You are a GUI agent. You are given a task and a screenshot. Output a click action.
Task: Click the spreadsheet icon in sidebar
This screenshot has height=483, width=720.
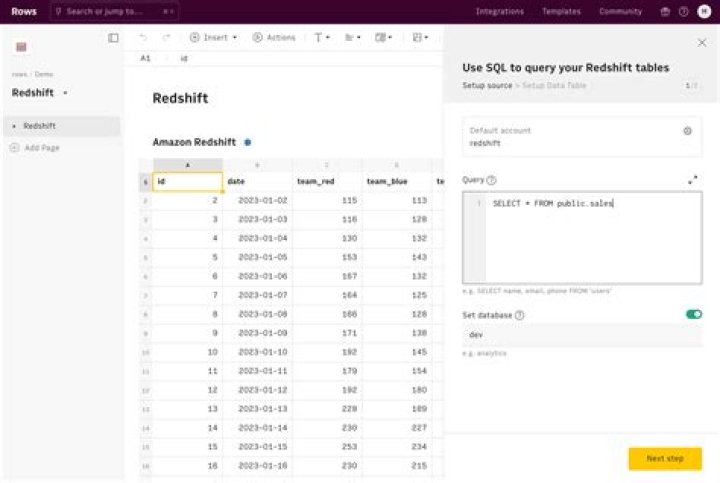(21, 47)
